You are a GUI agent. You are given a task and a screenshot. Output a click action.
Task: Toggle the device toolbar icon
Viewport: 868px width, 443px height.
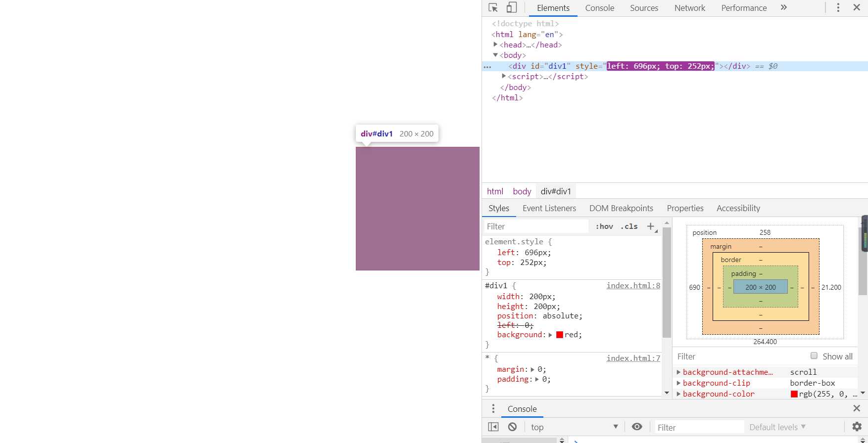click(x=512, y=8)
